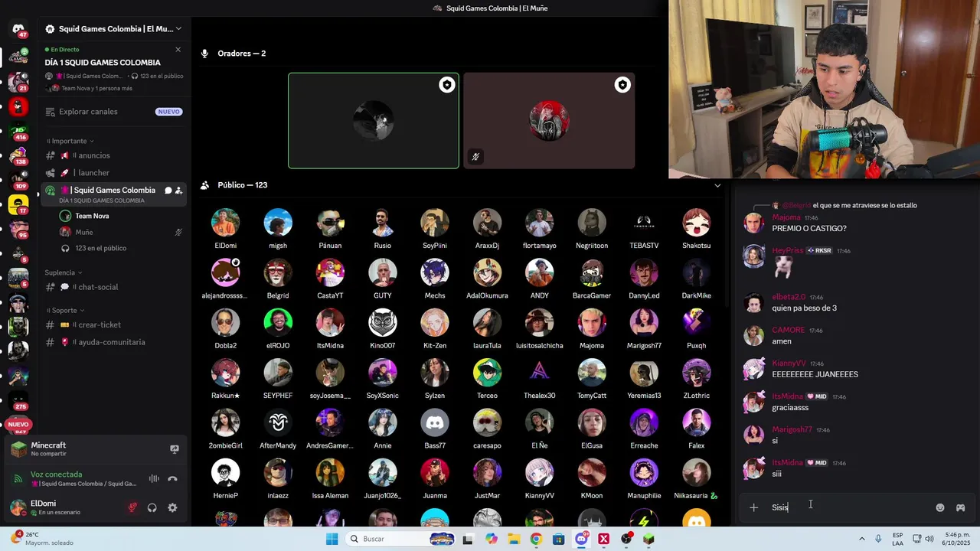Open File Explorer from taskbar
Screen dimensions: 980x551
tap(513, 539)
